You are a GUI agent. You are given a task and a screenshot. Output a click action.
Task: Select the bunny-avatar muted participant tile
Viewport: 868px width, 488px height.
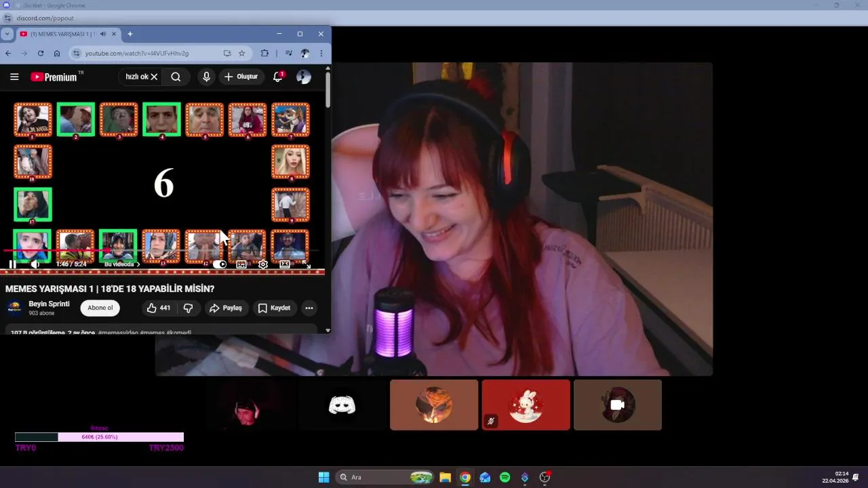(x=526, y=405)
